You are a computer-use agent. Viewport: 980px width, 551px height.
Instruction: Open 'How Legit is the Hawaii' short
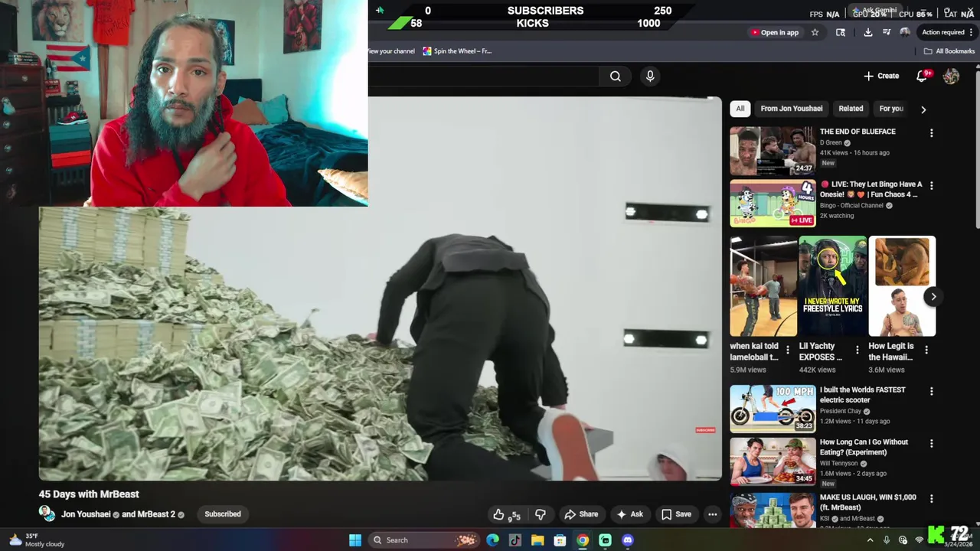coord(902,286)
